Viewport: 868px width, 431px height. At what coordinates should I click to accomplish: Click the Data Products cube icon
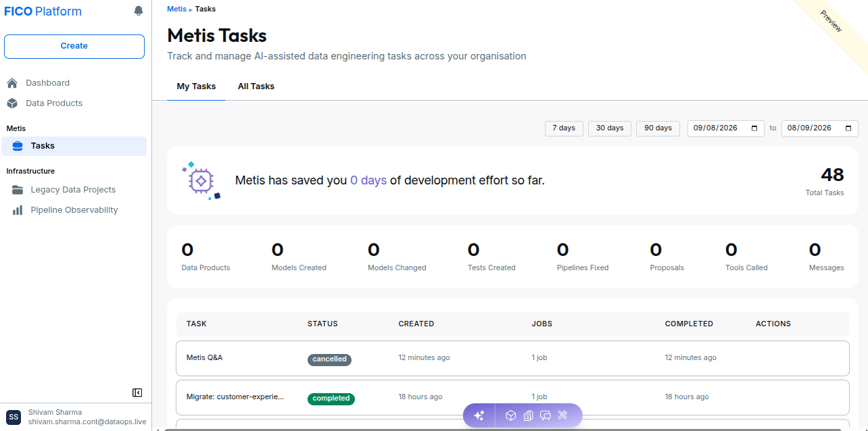[12, 103]
